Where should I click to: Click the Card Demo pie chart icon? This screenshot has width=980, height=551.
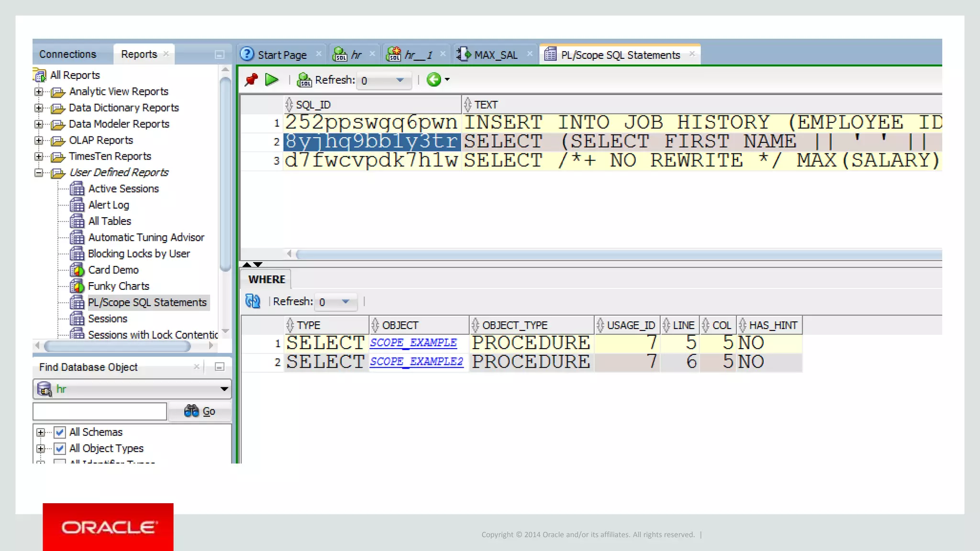click(77, 270)
